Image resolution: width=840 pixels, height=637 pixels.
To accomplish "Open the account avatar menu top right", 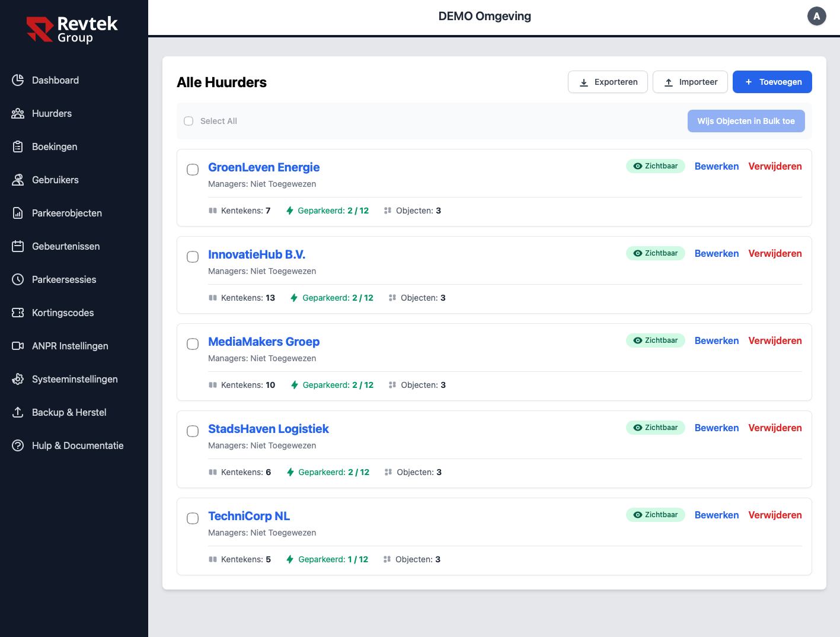I will 816,16.
